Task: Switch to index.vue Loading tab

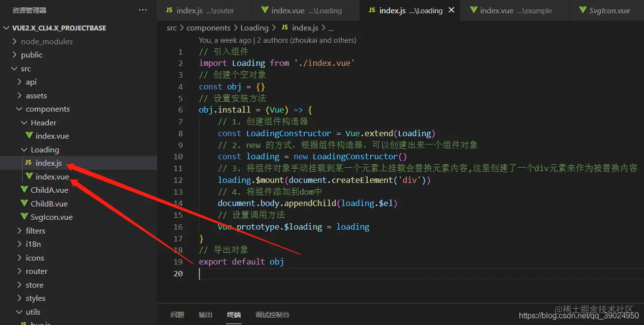Action: pos(306,10)
